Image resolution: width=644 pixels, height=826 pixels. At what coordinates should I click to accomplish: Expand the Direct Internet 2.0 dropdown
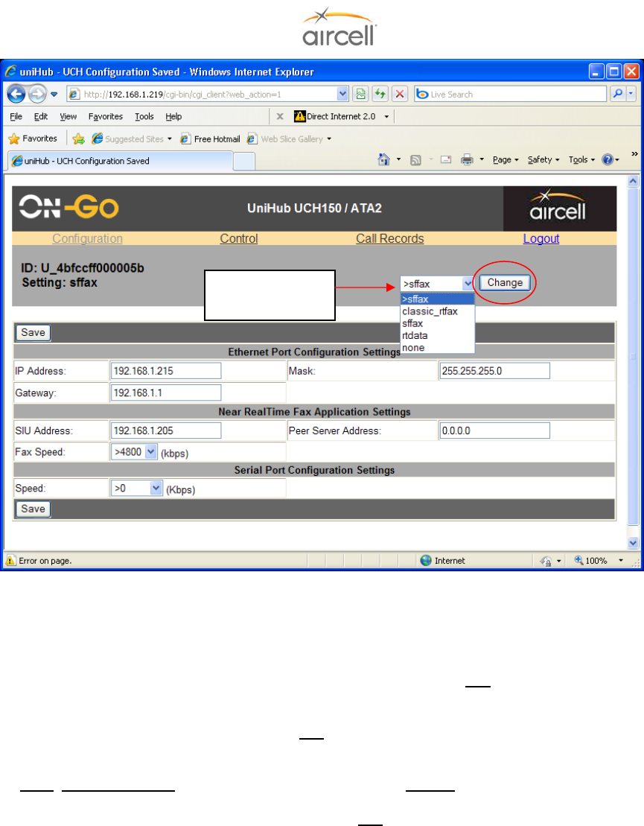386,116
